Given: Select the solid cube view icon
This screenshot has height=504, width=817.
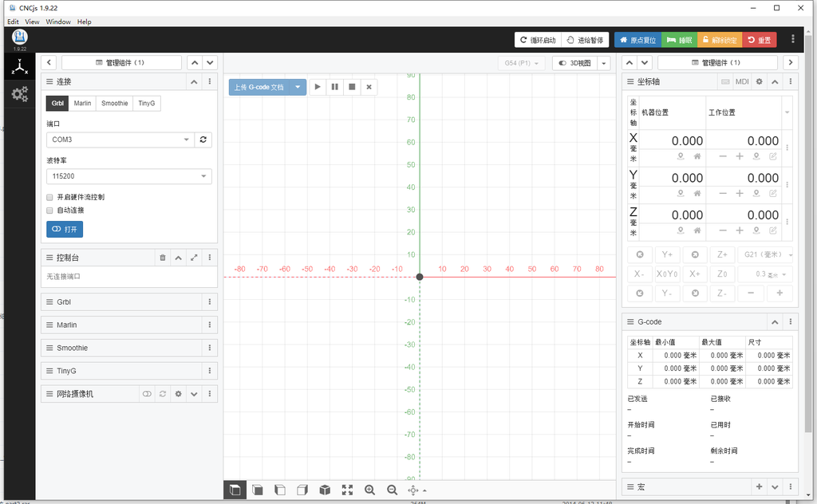Looking at the screenshot, I should 325,490.
